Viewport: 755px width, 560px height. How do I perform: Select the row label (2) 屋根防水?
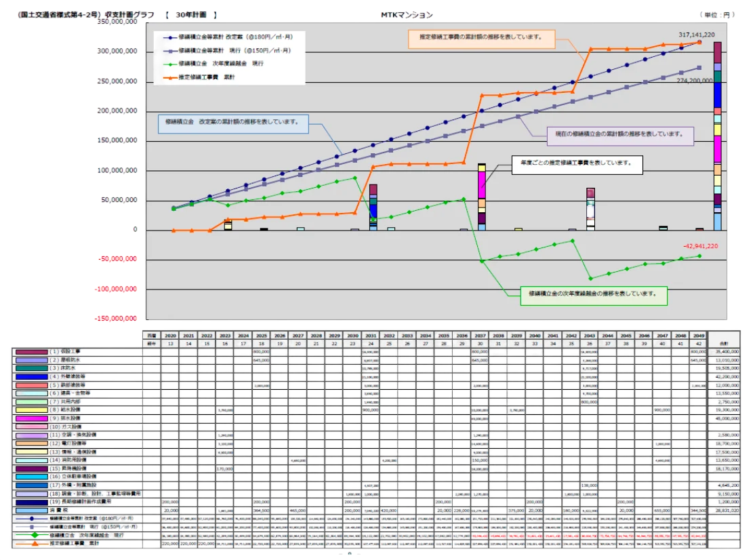[x=66, y=360]
